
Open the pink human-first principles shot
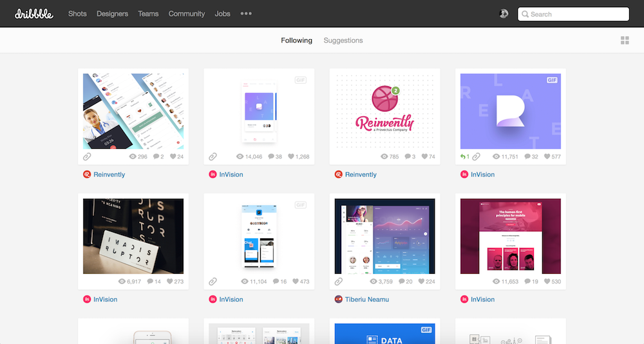pyautogui.click(x=511, y=236)
